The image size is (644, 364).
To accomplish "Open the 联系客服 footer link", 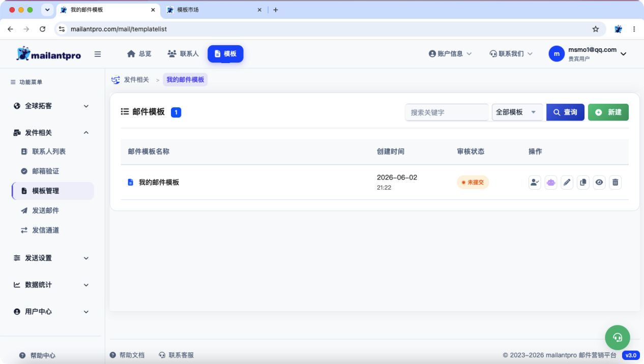I will click(x=176, y=355).
